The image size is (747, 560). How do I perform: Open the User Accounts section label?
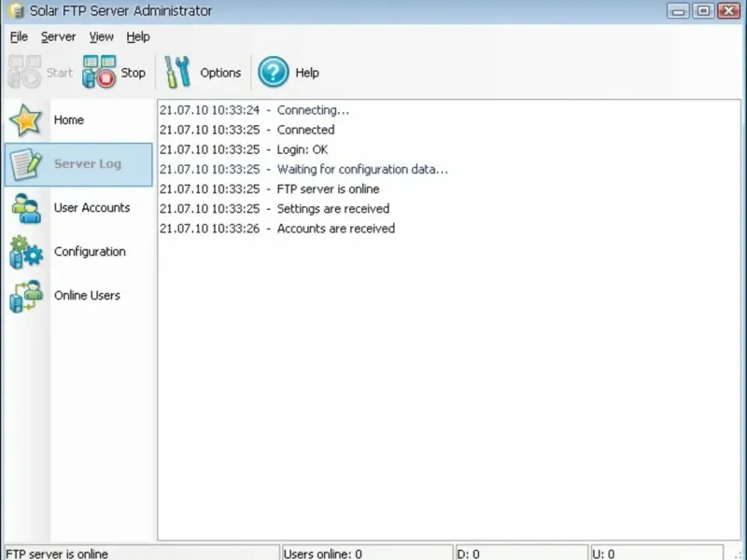[x=92, y=207]
